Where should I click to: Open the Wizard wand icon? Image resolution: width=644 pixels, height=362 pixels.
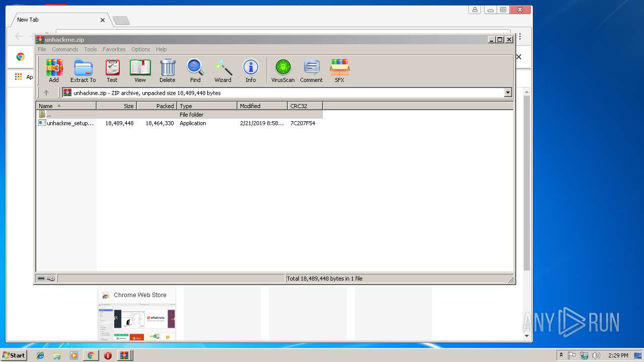click(x=223, y=71)
